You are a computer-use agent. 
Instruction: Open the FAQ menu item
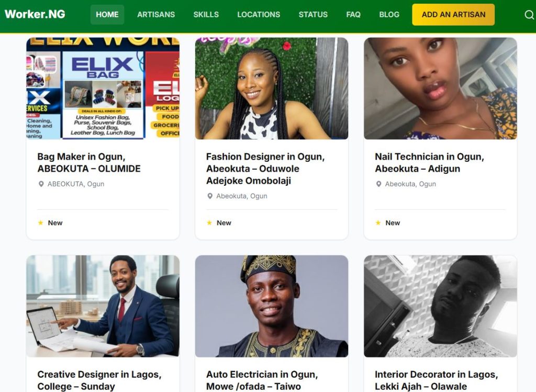click(353, 15)
